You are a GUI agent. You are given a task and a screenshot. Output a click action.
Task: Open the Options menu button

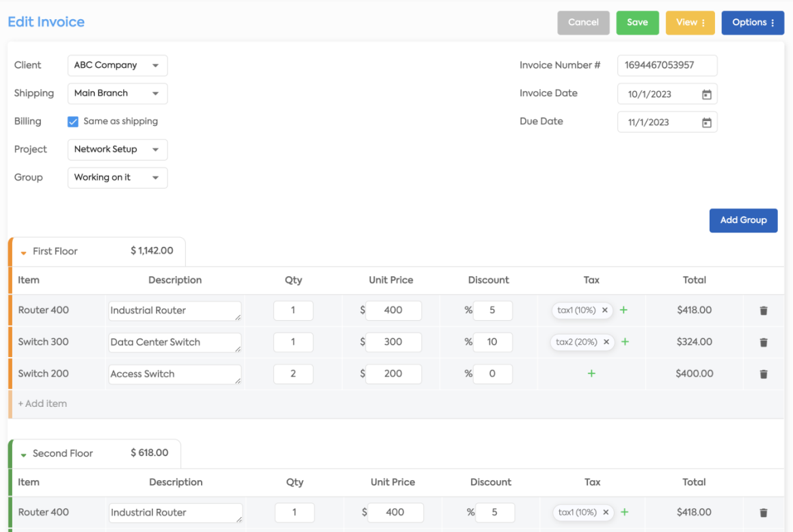pyautogui.click(x=753, y=23)
